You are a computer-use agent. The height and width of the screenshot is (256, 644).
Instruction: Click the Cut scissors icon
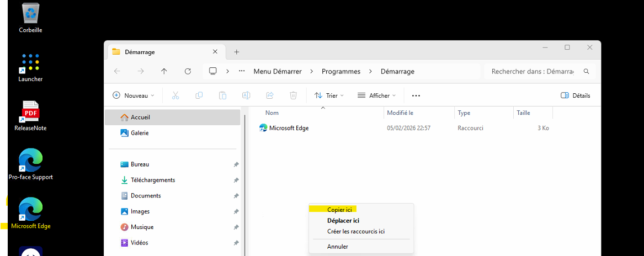(175, 95)
